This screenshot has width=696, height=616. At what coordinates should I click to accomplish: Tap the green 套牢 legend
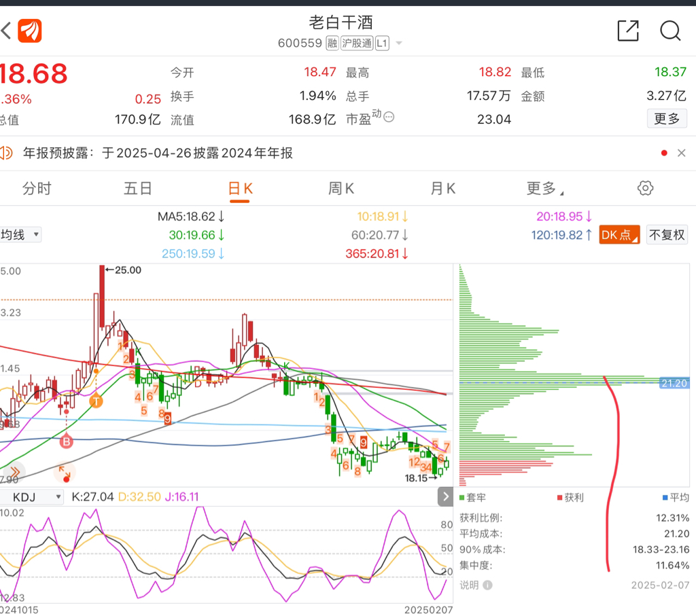point(472,498)
